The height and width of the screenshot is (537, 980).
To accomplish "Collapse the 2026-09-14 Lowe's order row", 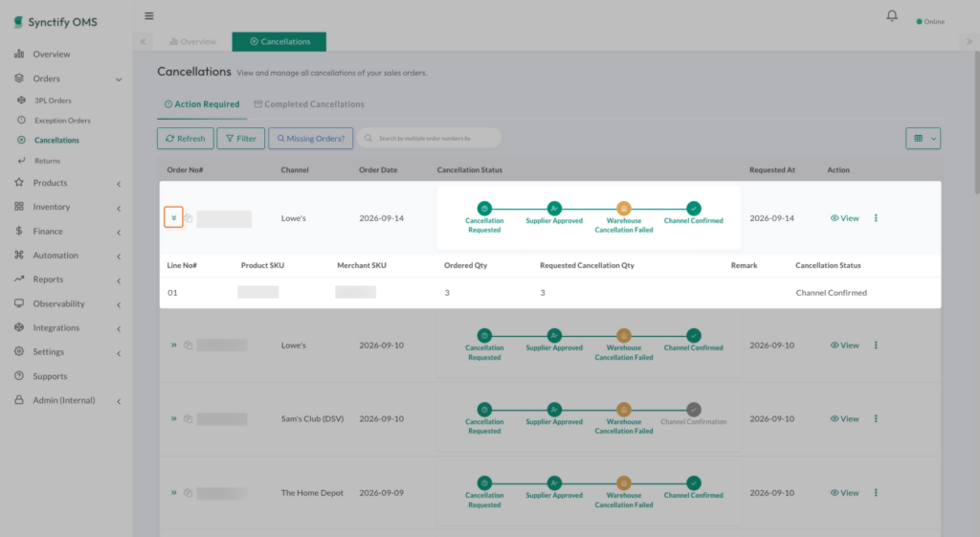I will click(174, 217).
